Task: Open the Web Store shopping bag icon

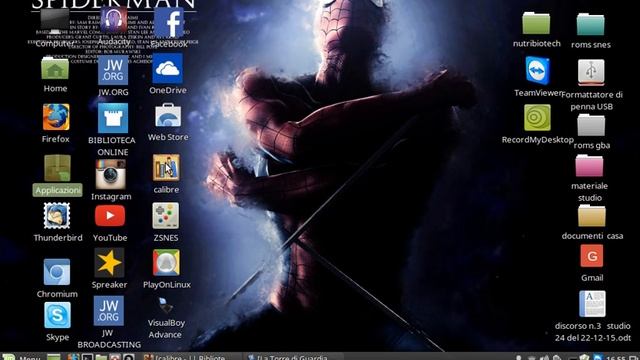Action: pyautogui.click(x=168, y=116)
